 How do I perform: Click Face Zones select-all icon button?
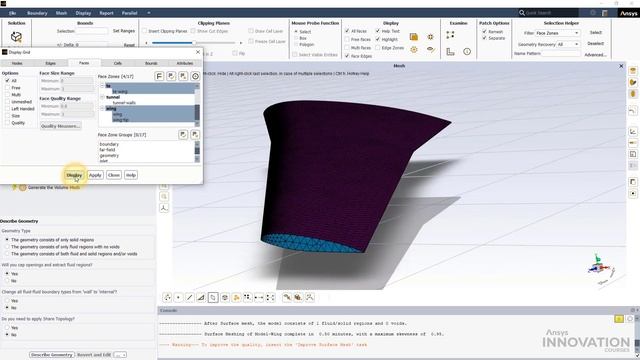pos(171,76)
